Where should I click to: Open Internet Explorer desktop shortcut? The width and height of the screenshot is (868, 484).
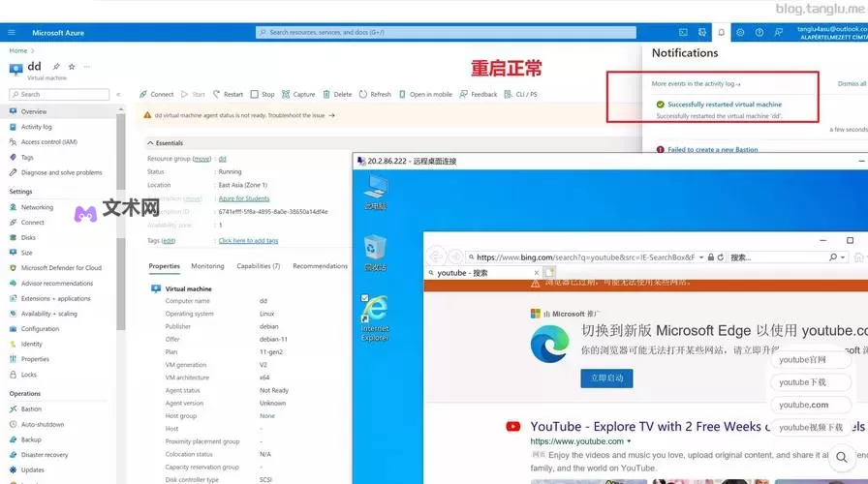click(375, 318)
